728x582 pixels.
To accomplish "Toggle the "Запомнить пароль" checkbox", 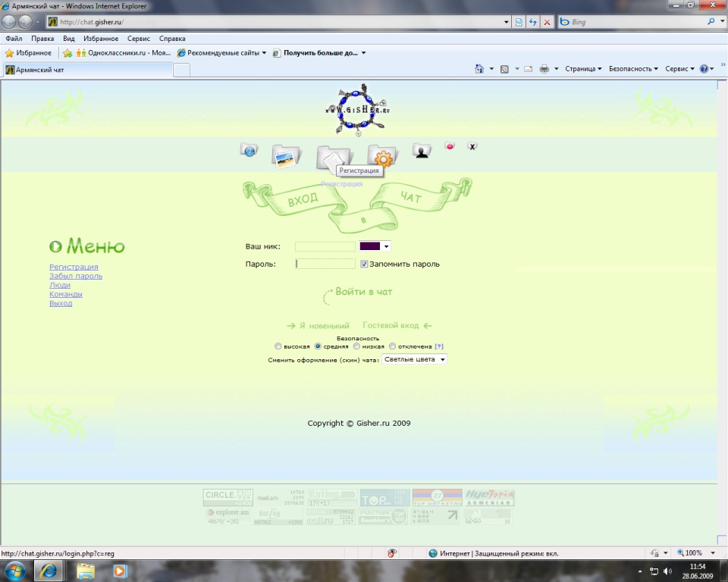I will (x=364, y=264).
